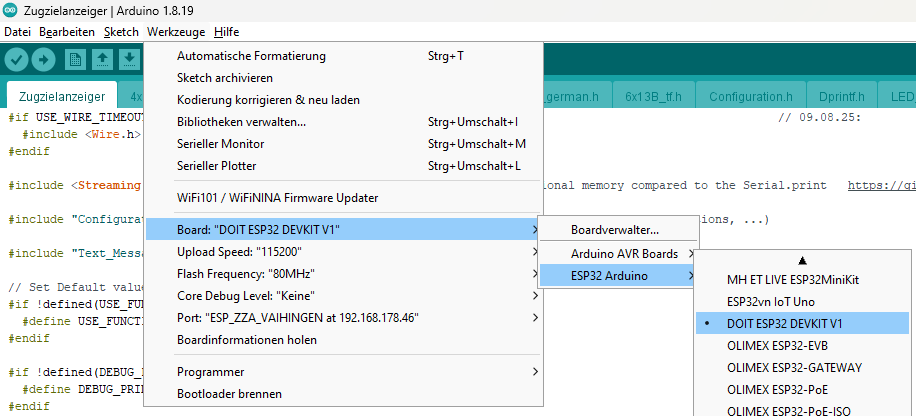Select the DOIT ESP32 DEVKIT V1 board
916x416 pixels.
(784, 323)
